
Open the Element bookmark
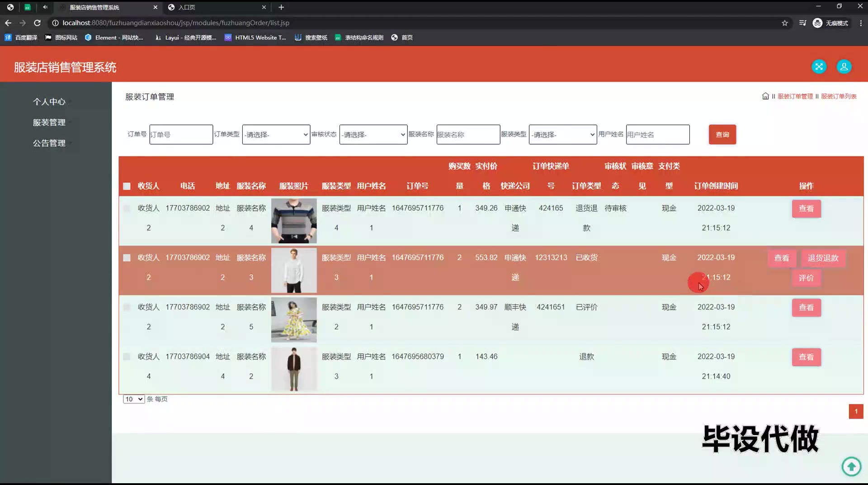(114, 38)
